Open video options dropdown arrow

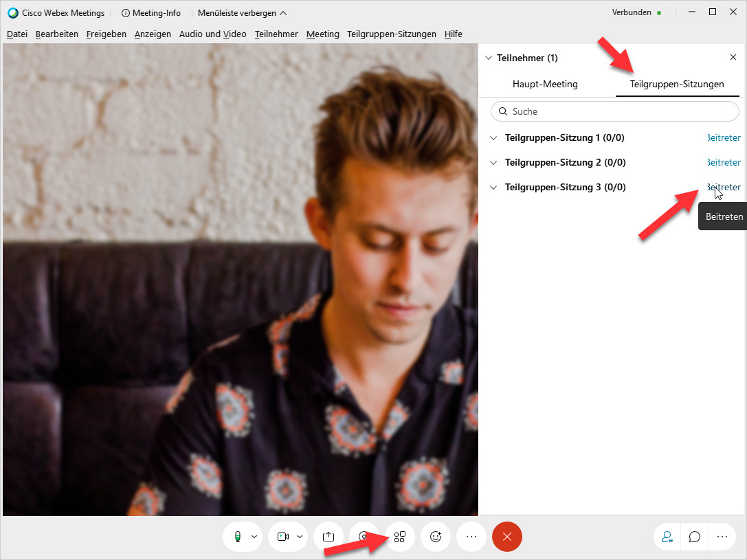(x=299, y=537)
